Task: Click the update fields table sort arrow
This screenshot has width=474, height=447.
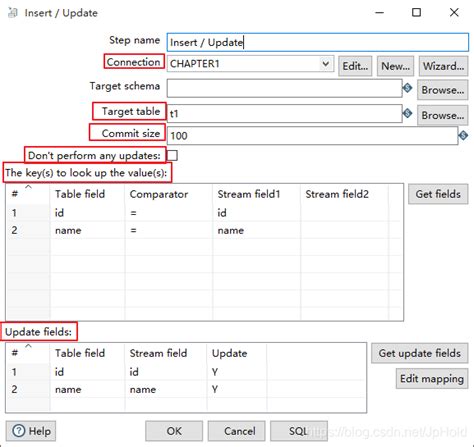Action: (29, 346)
